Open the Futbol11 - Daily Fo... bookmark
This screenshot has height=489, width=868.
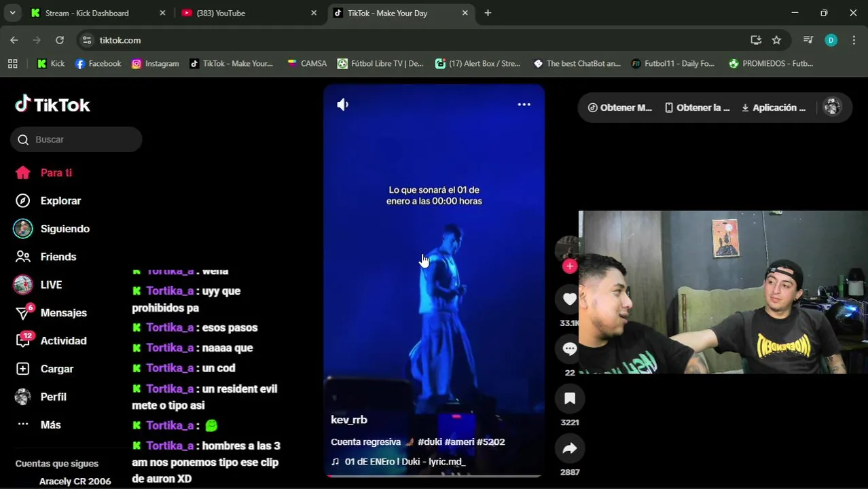[672, 63]
